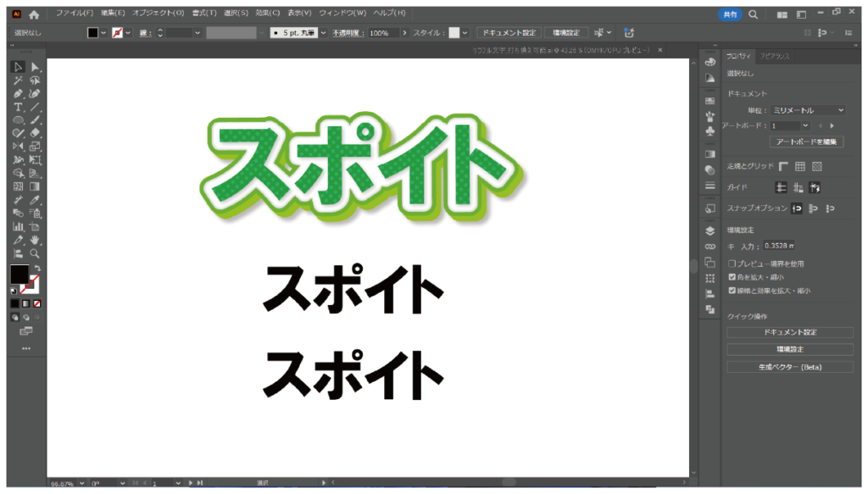Open the stroke color dropdown in control bar
This screenshot has height=494, width=868.
click(129, 33)
